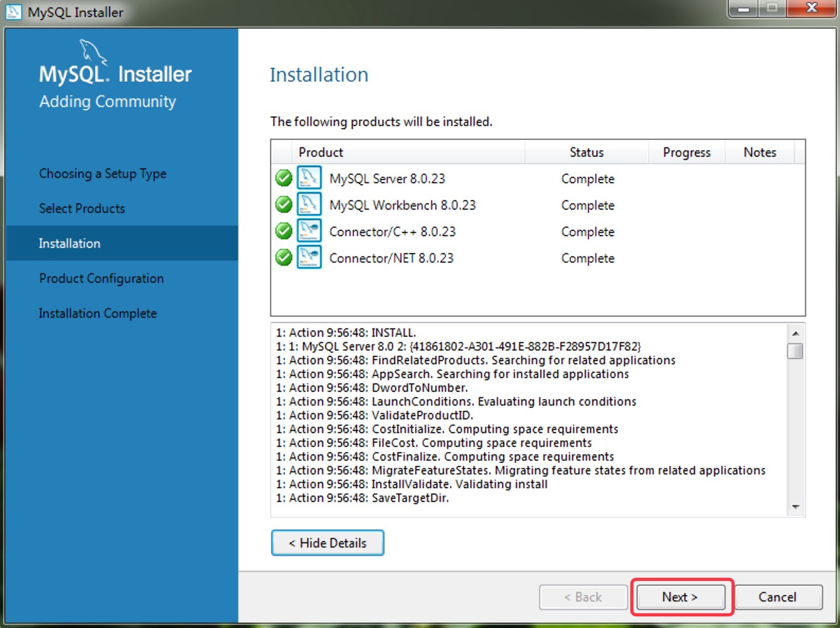Click the Connector/NET 8.0.23 product icon
The width and height of the screenshot is (840, 628).
pyautogui.click(x=309, y=257)
